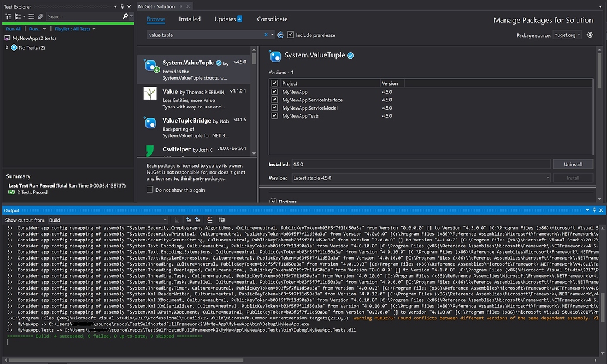Uncheck the MyNewApp.Tests project checkbox
Image resolution: width=607 pixels, height=364 pixels.
click(274, 115)
